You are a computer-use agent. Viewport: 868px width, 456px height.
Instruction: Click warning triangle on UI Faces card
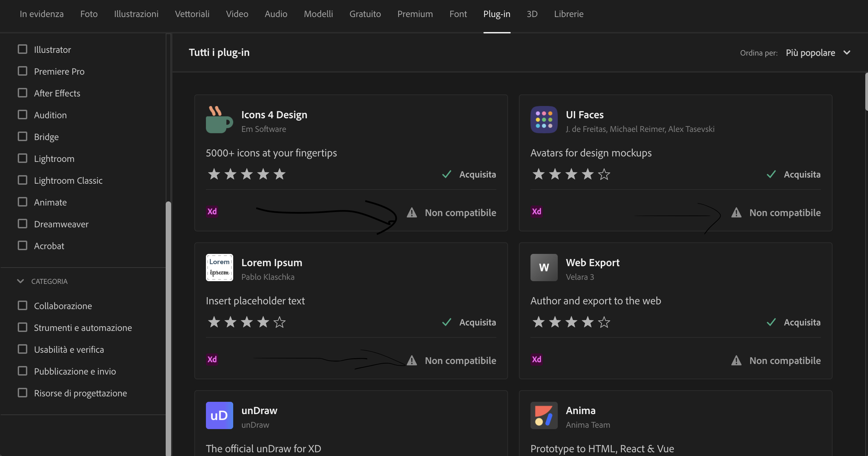736,213
